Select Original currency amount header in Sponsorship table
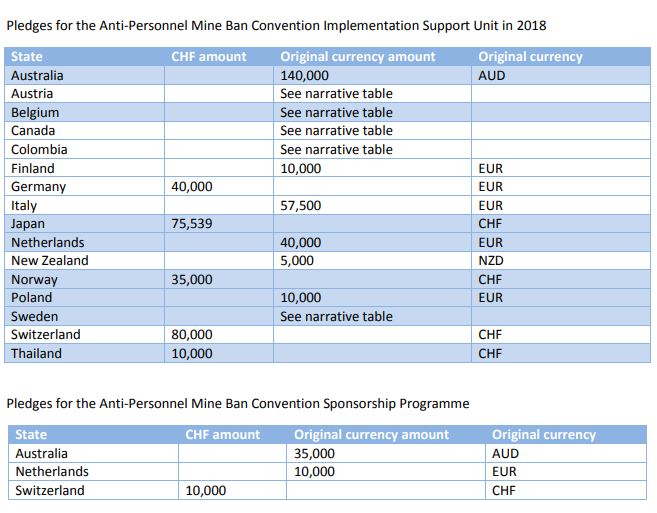This screenshot has height=513, width=657. 371,435
